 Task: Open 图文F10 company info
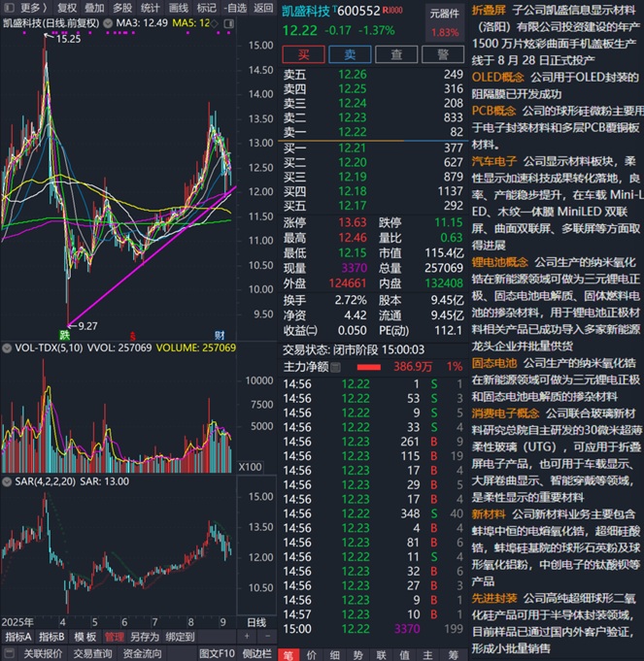tap(217, 653)
